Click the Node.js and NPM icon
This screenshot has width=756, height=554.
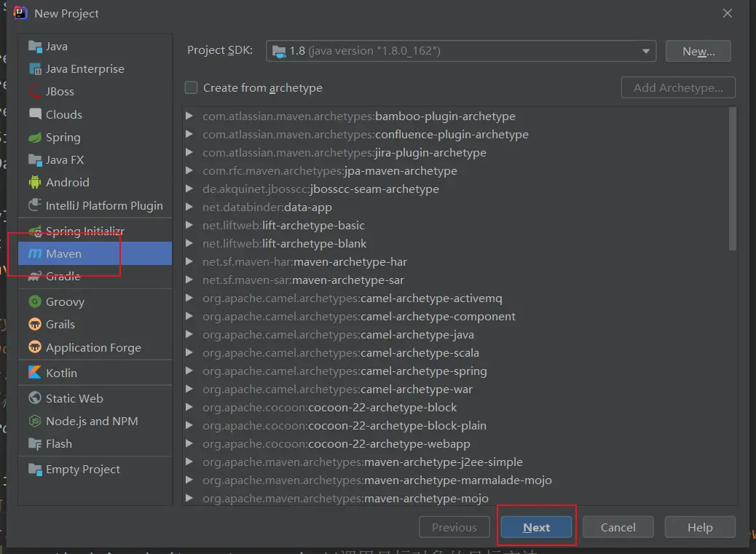pyautogui.click(x=34, y=422)
